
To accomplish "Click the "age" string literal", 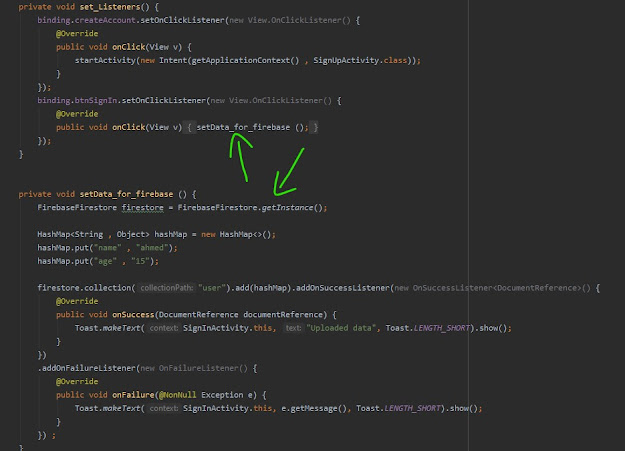I will [x=105, y=261].
